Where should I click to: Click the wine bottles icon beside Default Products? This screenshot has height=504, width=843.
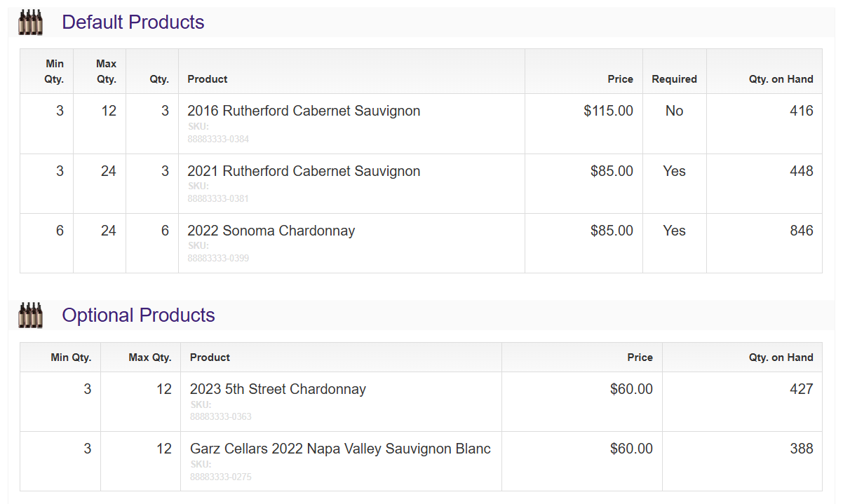pos(30,22)
